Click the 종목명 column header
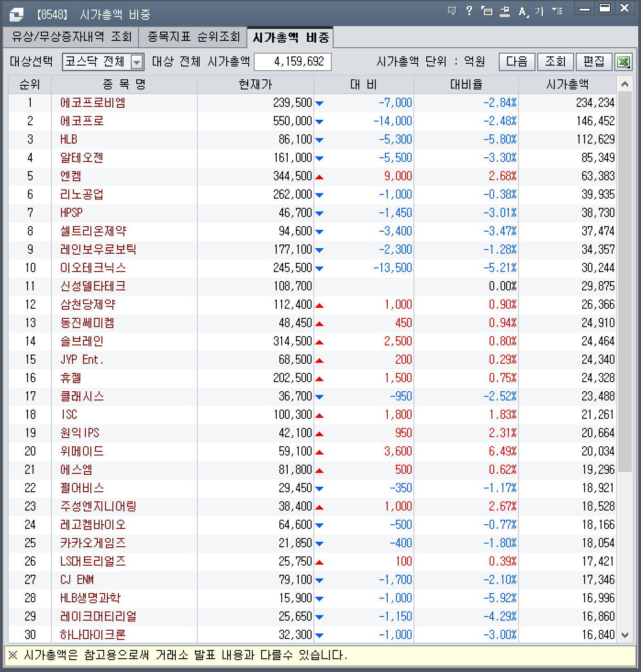 (x=124, y=84)
